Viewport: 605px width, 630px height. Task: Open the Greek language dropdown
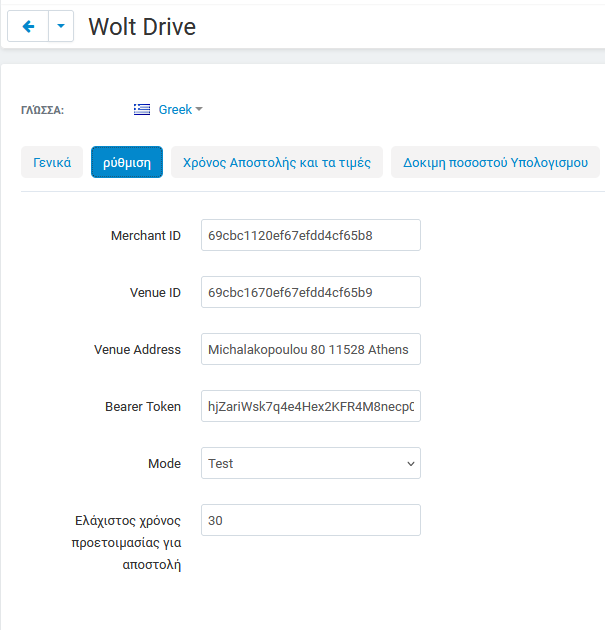(180, 109)
